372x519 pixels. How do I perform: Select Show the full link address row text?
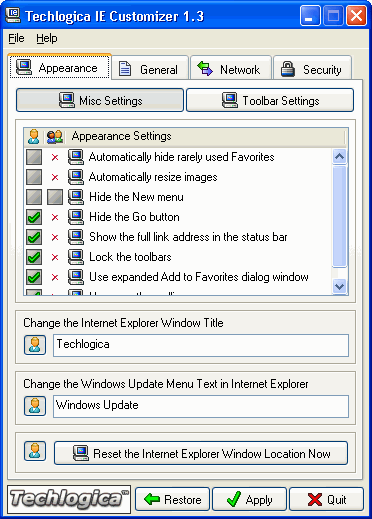coord(188,237)
